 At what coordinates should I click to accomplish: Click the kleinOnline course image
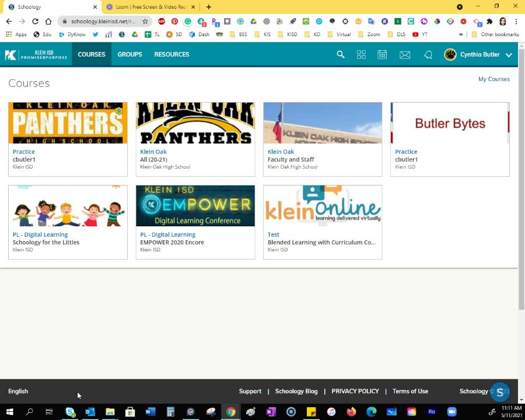[323, 206]
